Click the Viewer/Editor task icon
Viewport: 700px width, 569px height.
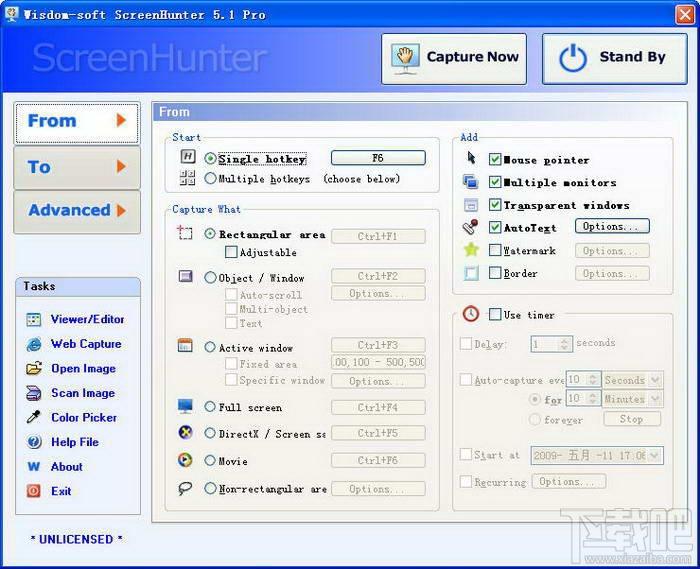point(33,320)
